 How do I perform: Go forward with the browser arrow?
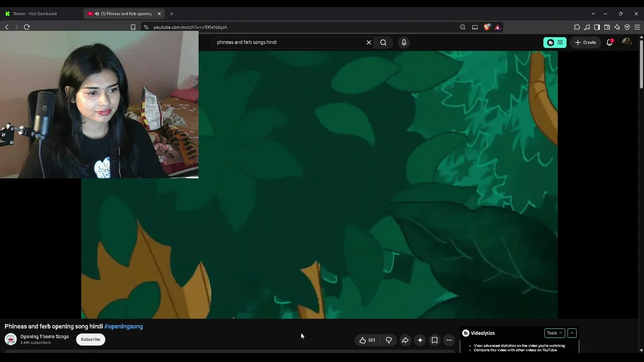(17, 27)
